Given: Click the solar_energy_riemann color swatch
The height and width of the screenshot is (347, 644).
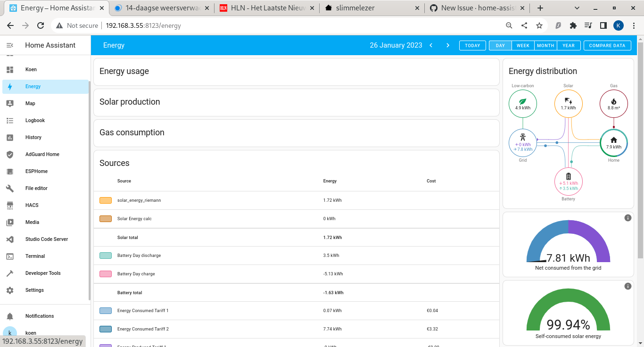Looking at the screenshot, I should (x=106, y=200).
